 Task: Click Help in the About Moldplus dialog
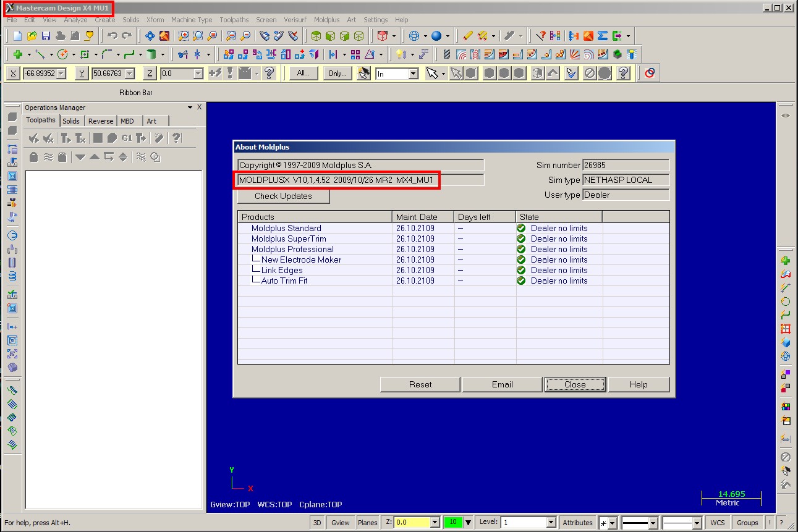click(639, 384)
